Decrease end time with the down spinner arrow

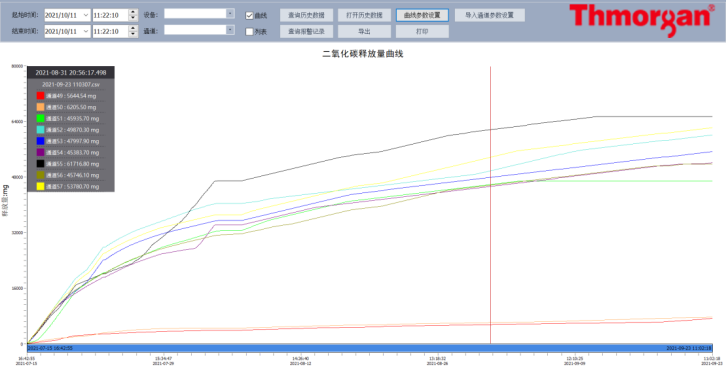click(x=133, y=34)
